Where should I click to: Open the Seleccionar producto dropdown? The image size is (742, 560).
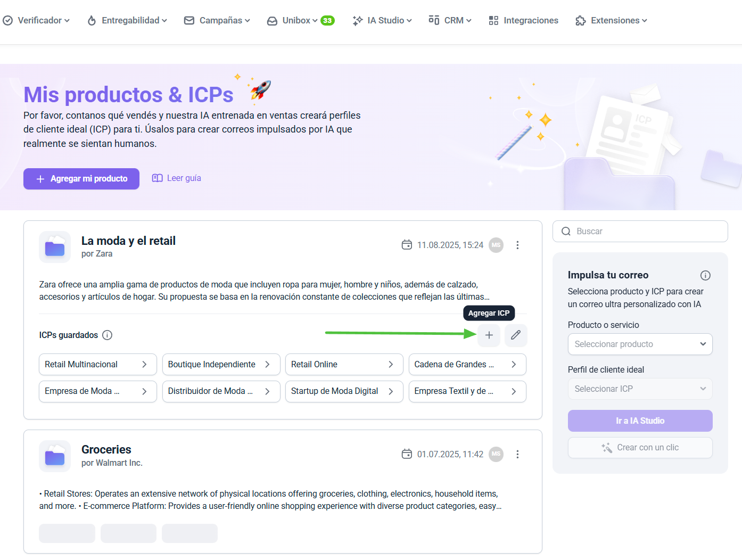[x=640, y=344]
